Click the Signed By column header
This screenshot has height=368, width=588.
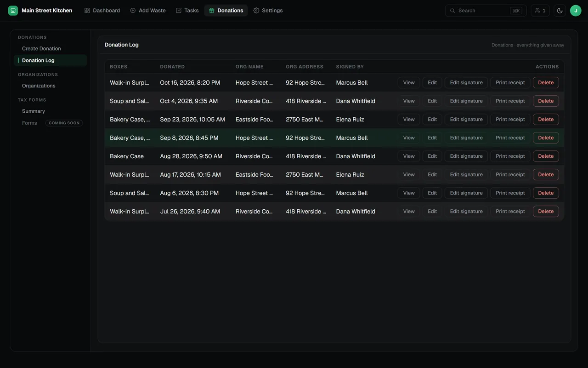click(x=350, y=67)
